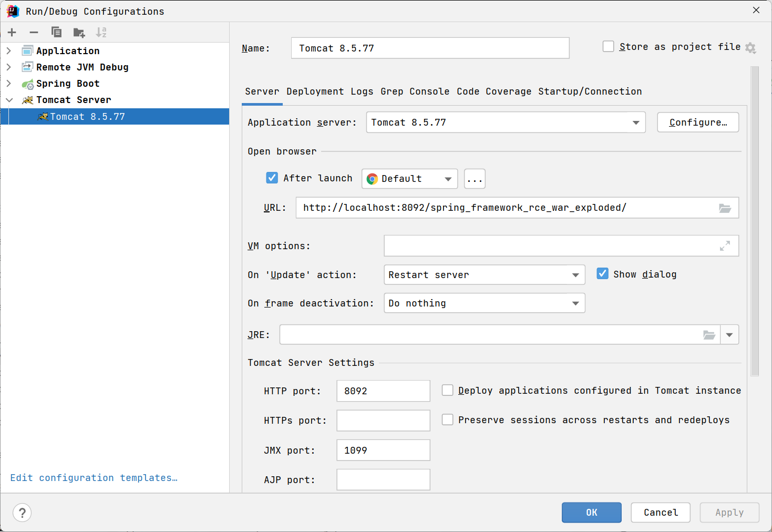Screen dimensions: 772x532
Task: Open Edit configuration templates link
Action: 94,478
